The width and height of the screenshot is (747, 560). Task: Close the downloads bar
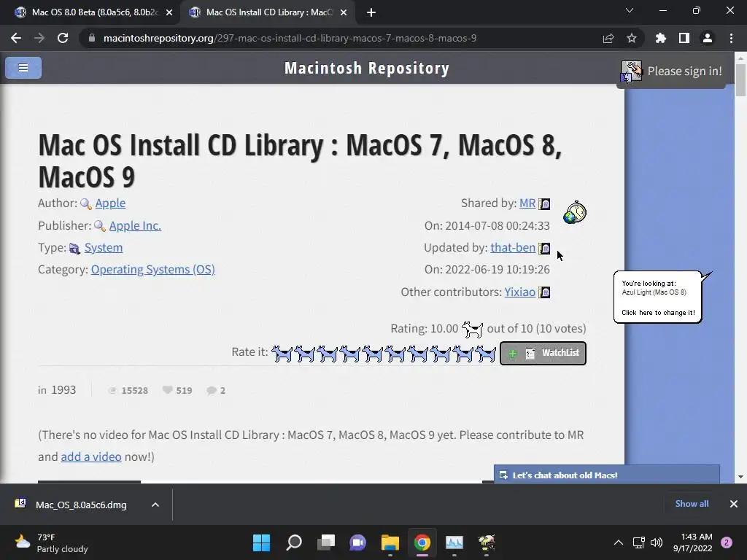734,504
